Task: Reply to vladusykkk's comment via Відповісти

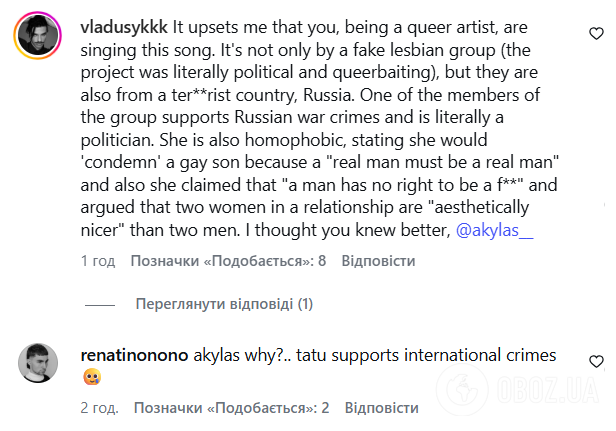Action: (x=378, y=261)
